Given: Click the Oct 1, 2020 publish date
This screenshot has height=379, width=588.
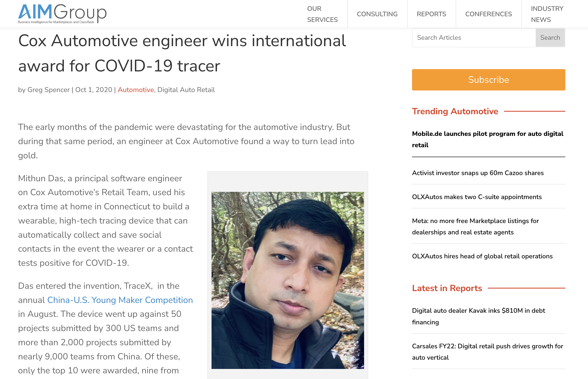Looking at the screenshot, I should [94, 90].
